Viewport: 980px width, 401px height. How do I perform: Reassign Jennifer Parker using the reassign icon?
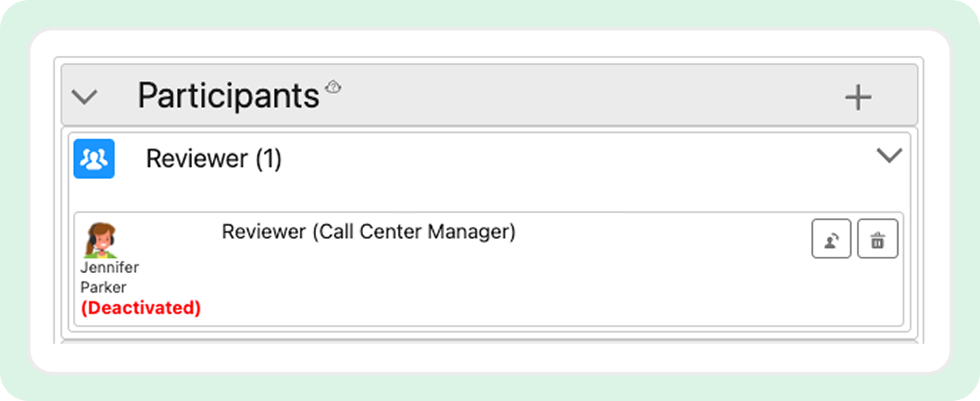(831, 239)
